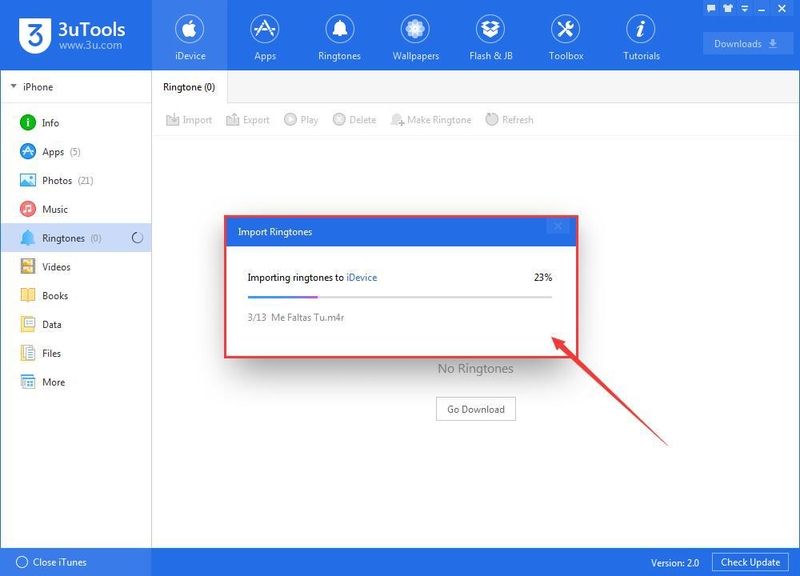
Task: Click the Version: 2.0 status text
Action: pyautogui.click(x=674, y=563)
